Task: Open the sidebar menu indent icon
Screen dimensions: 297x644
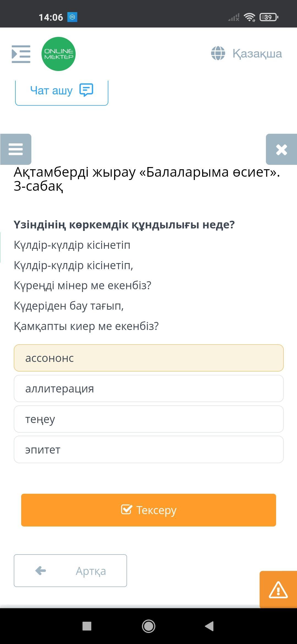Action: tap(21, 54)
